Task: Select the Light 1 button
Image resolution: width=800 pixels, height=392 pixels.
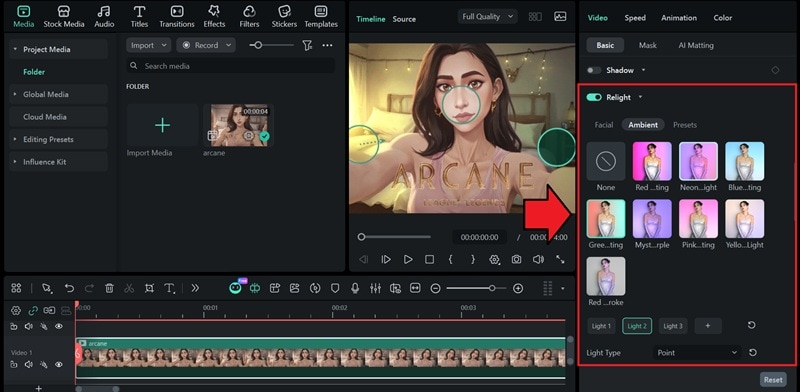Action: [601, 326]
